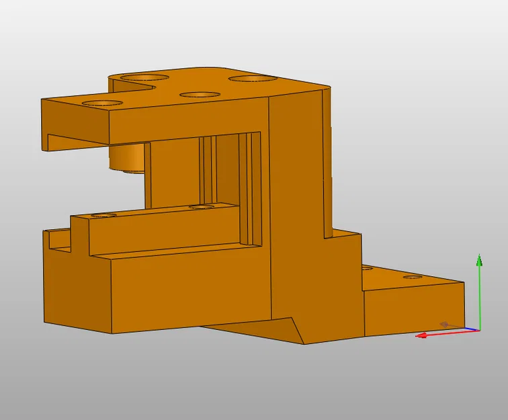Click the red horizontal axis arrow
Viewport: 508px width, 420px height.
click(x=447, y=333)
